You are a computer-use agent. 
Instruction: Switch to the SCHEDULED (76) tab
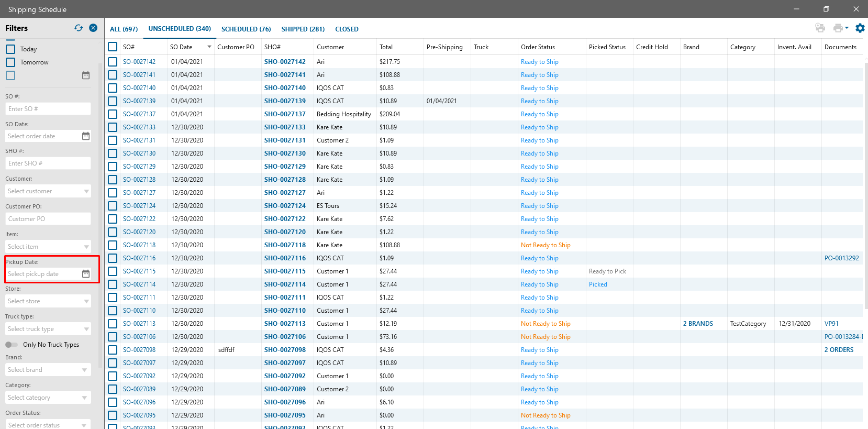[246, 29]
